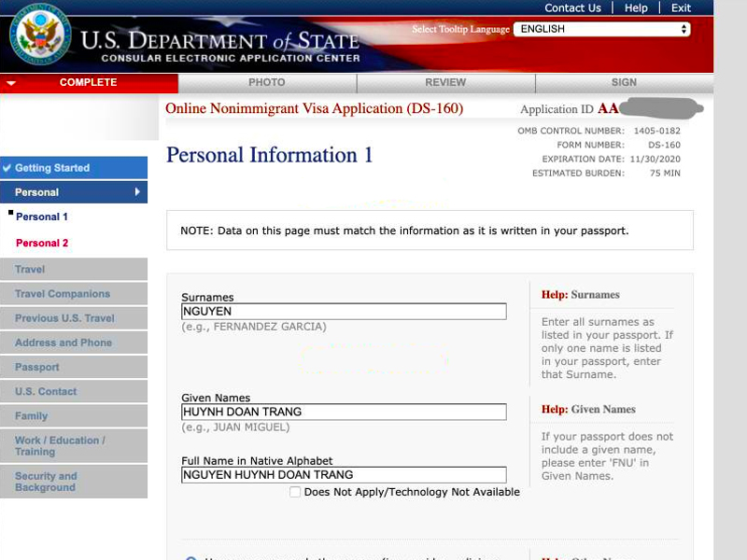Click the Department of State seal logo
This screenshot has width=747, height=560.
[x=40, y=34]
